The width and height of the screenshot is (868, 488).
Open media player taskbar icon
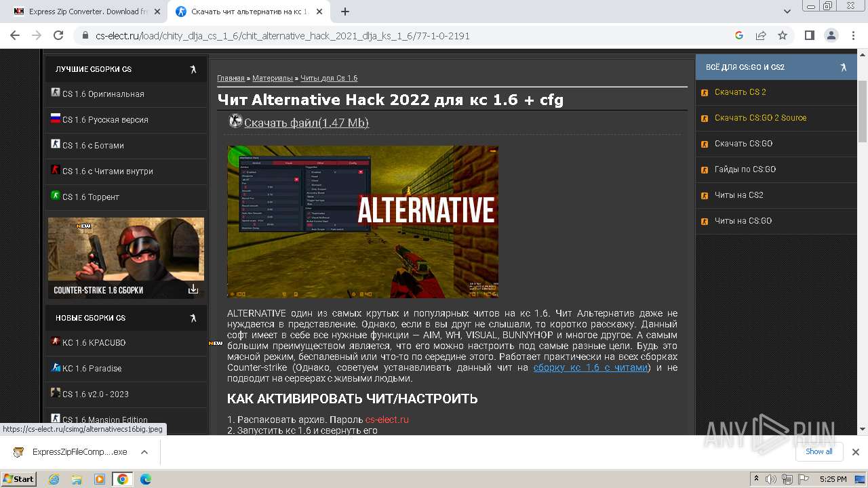pos(100,479)
